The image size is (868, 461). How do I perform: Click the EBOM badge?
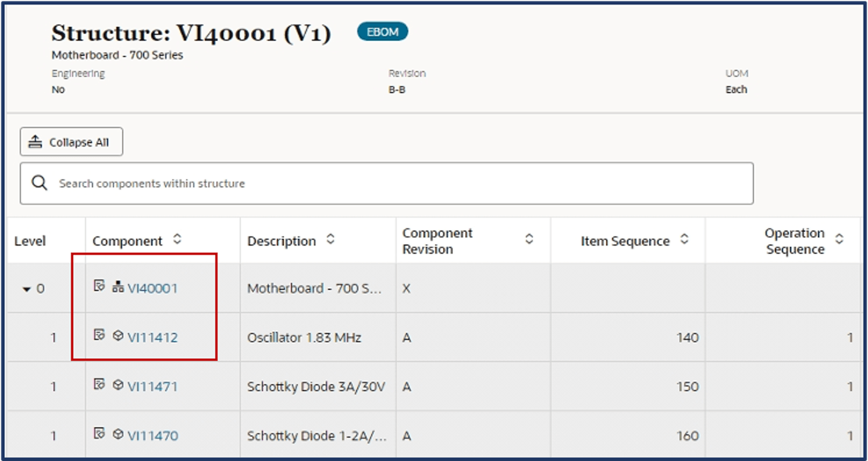383,33
